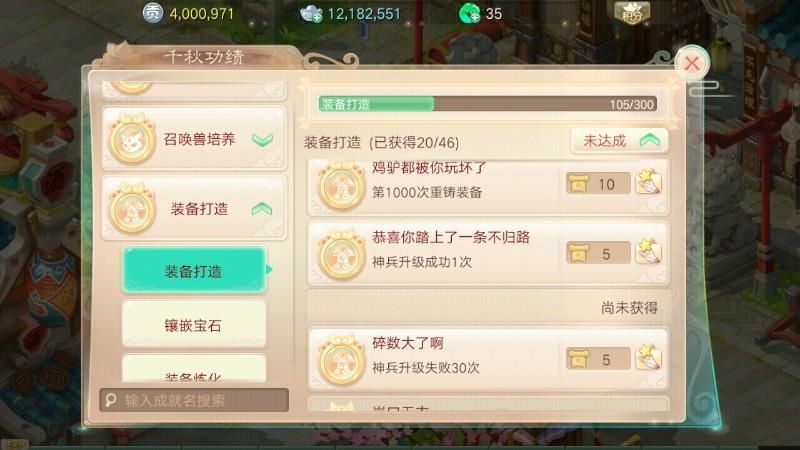Open the 未达成 filter dropdown
Image resolution: width=800 pixels, height=450 pixels.
pyautogui.click(x=619, y=141)
